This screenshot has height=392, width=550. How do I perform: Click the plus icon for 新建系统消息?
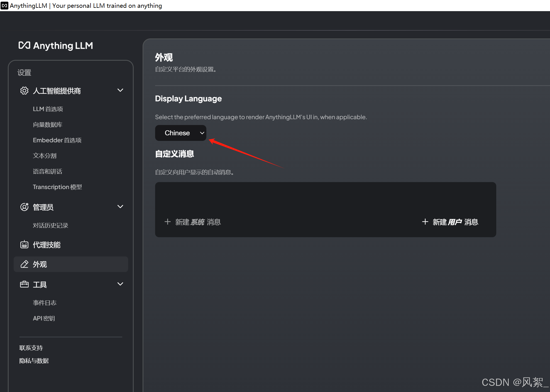click(167, 222)
